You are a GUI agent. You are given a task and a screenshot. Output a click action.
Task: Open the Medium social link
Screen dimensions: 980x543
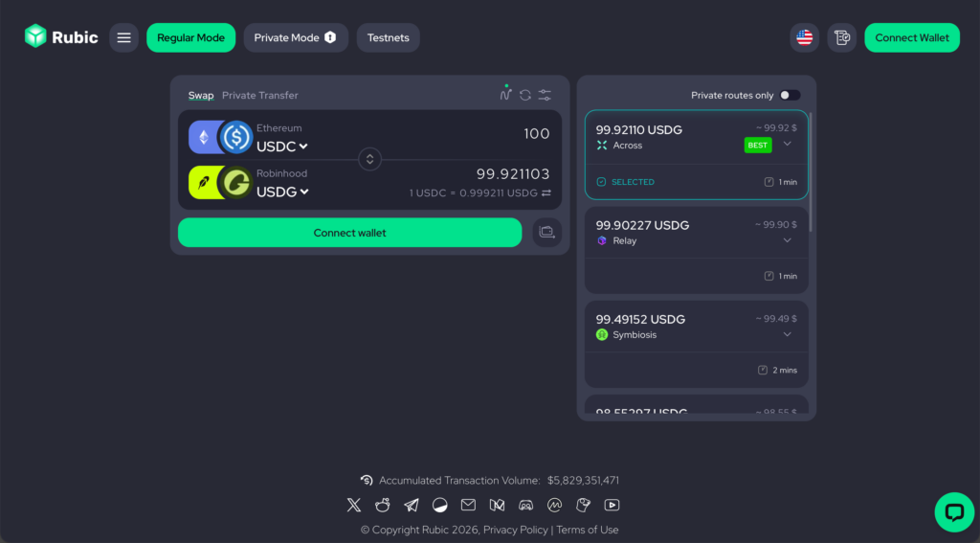pos(497,505)
